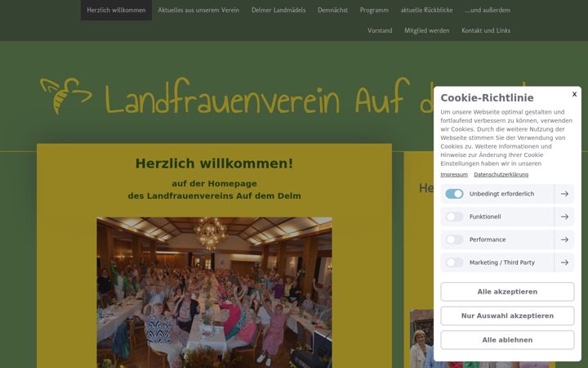Toggle the Unbedingt erforderlich switch
This screenshot has height=368, width=588.
[454, 194]
